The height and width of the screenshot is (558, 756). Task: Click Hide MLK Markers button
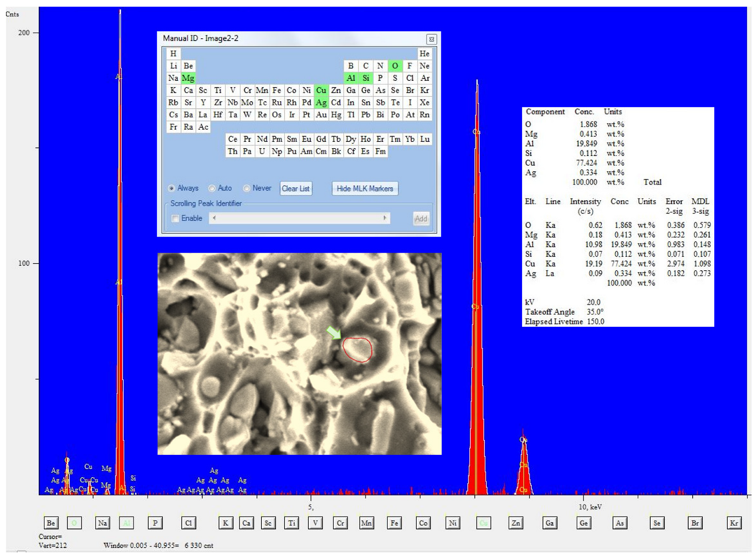(365, 188)
